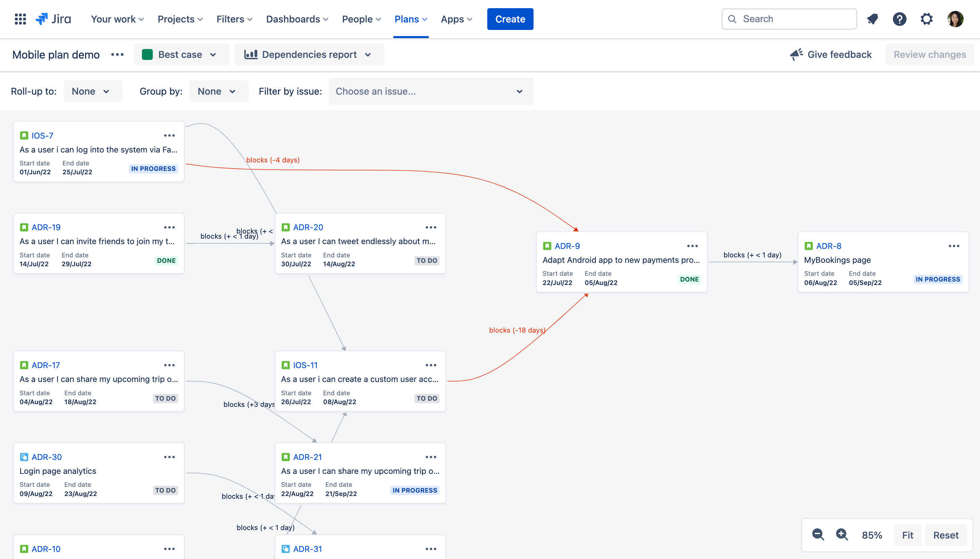Click the Jira logo

(x=53, y=19)
